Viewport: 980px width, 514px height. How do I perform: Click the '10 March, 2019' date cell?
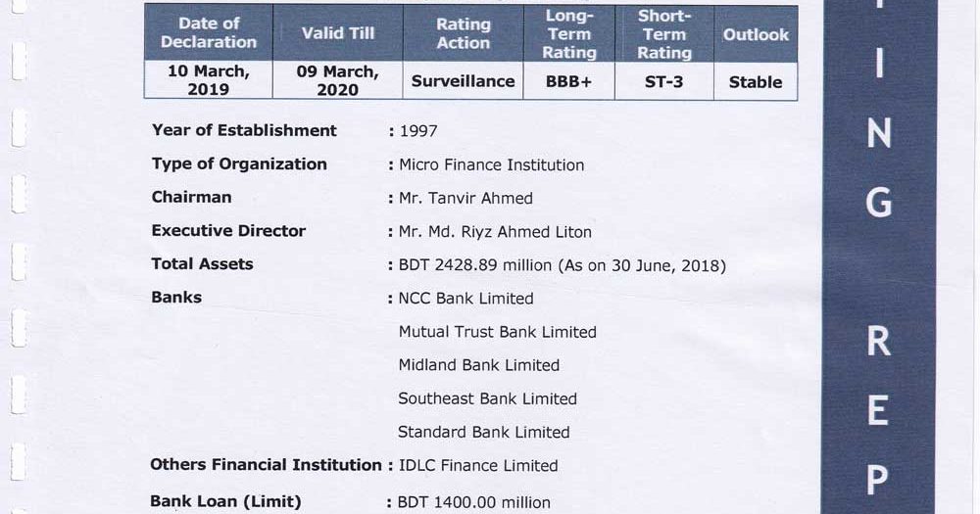pyautogui.click(x=209, y=80)
